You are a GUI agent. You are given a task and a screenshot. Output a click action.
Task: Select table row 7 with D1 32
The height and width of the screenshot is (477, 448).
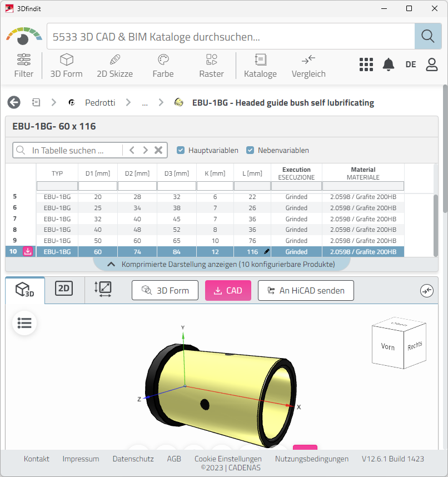tap(205, 218)
